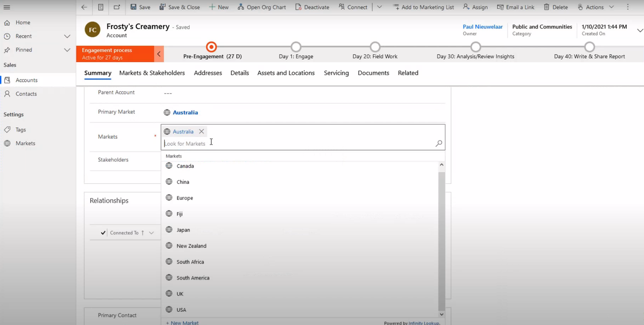Assign the account to another user

coord(475,7)
